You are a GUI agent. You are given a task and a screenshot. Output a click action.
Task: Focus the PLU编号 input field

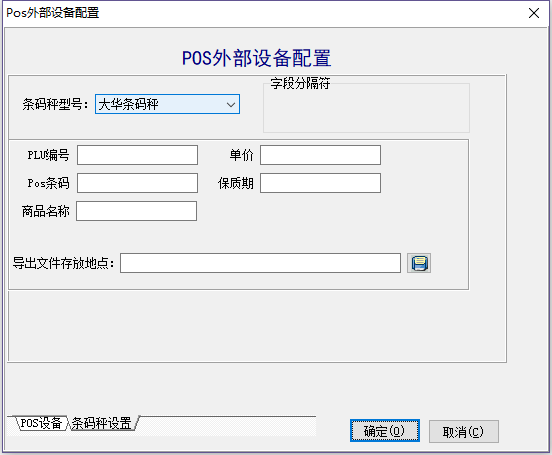pyautogui.click(x=137, y=155)
